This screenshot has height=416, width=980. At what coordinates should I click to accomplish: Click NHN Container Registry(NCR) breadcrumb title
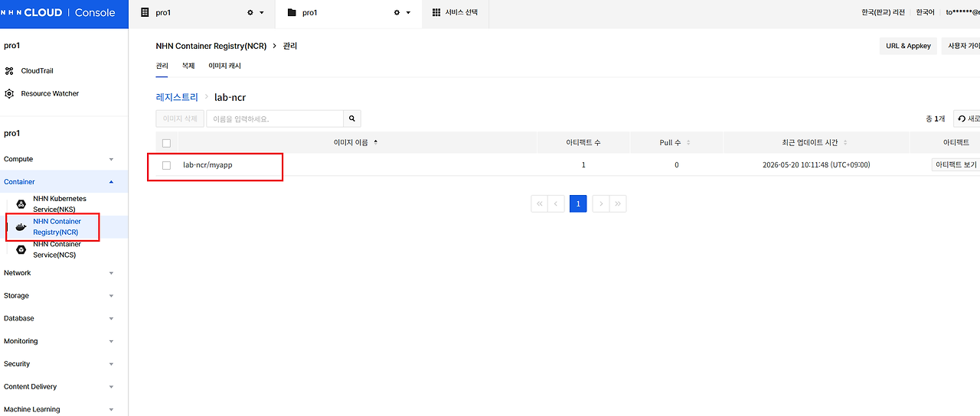[211, 46]
